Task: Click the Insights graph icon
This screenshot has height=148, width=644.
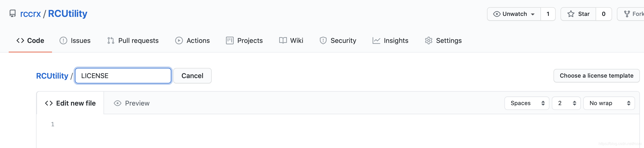Action: (x=376, y=40)
